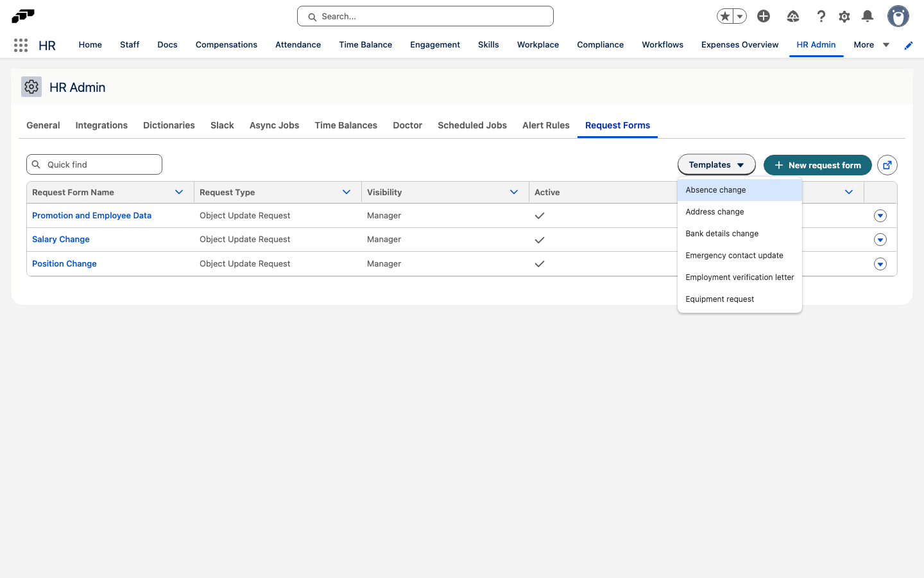Viewport: 924px width, 578px height.
Task: Open the Salesforce help question mark
Action: pos(821,16)
